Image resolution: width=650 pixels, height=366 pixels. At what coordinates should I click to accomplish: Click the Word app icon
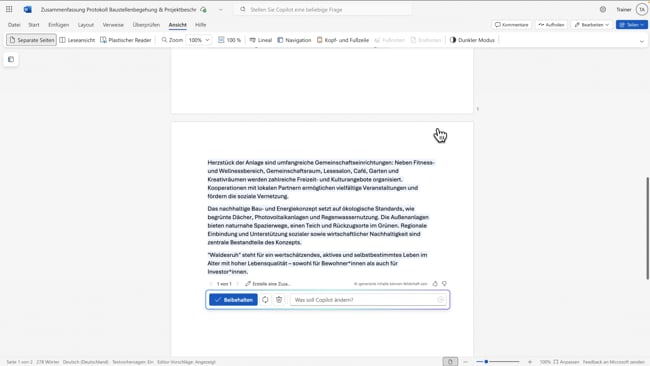coord(27,9)
